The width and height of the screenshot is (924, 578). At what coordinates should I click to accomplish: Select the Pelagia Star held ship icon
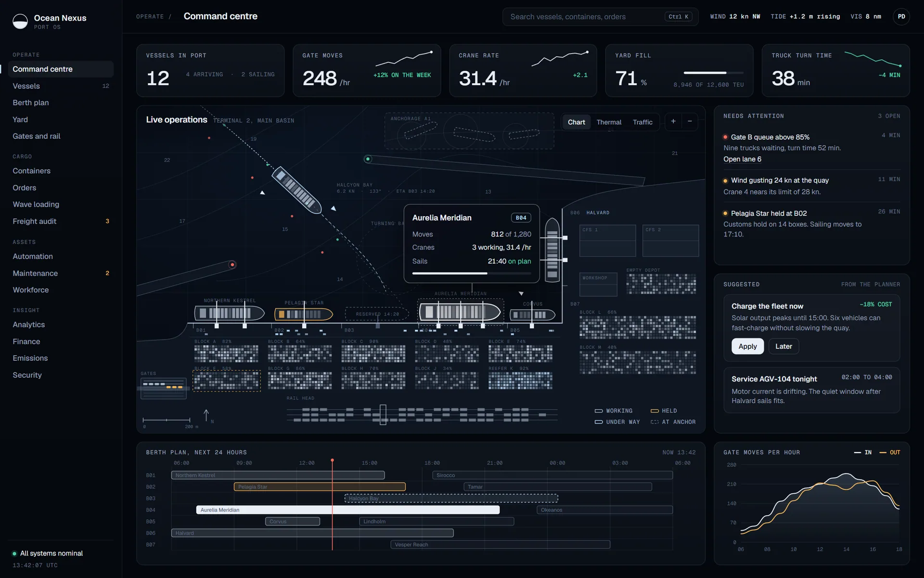304,314
